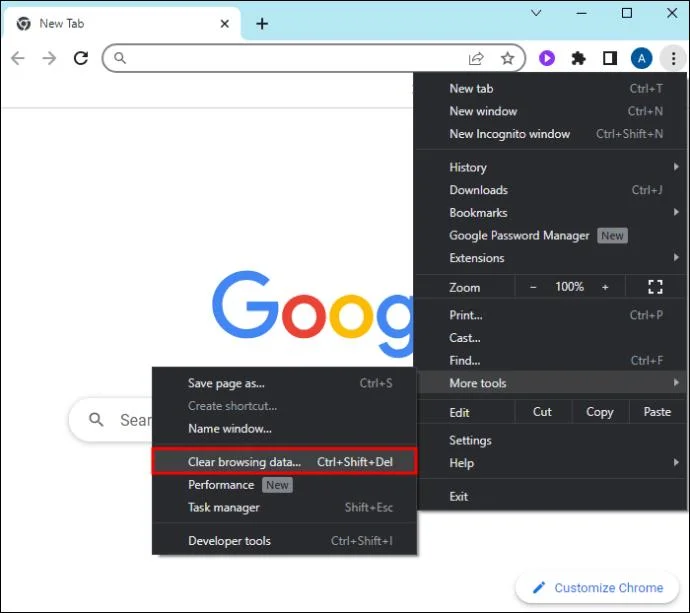
Task: Click the reload page icon
Action: click(x=81, y=58)
